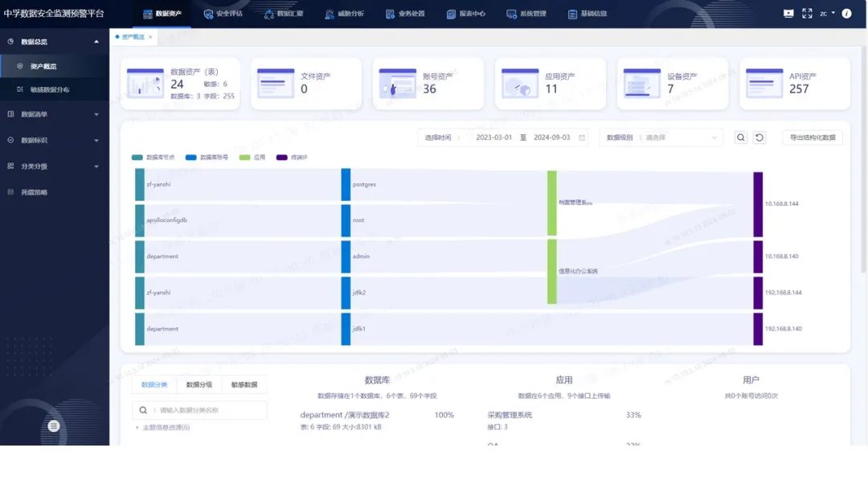Image resolution: width=868 pixels, height=489 pixels.
Task: Click the round menu collapse icon in sidebar
Action: tap(54, 425)
